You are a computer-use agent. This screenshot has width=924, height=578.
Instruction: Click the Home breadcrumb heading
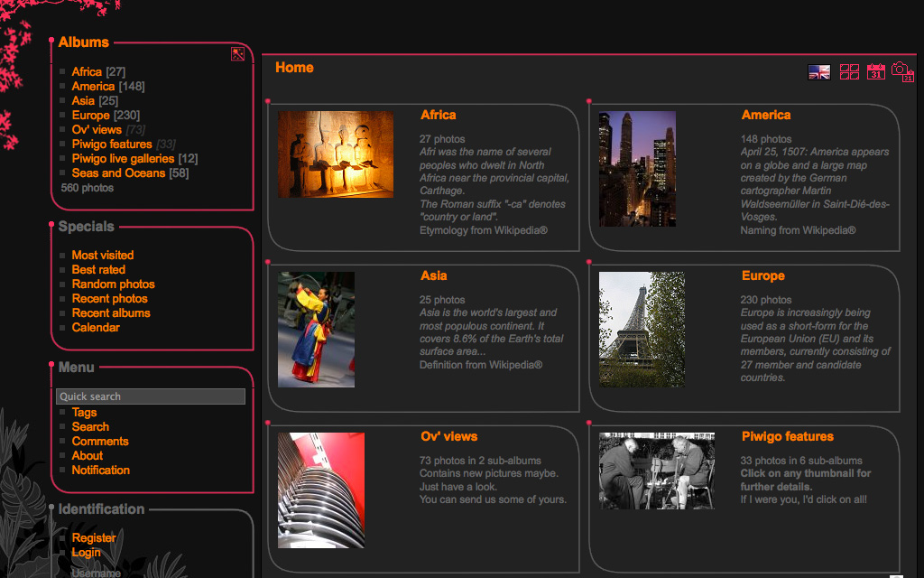(294, 68)
